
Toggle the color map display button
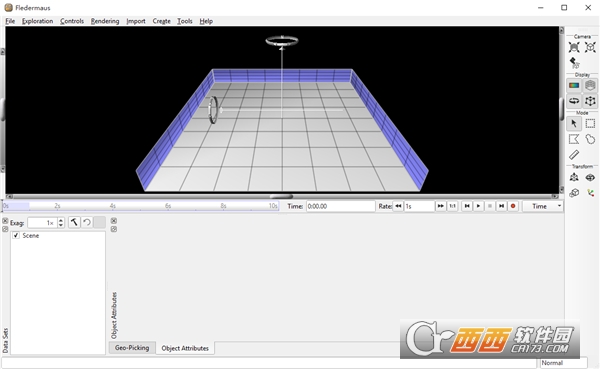pos(574,85)
